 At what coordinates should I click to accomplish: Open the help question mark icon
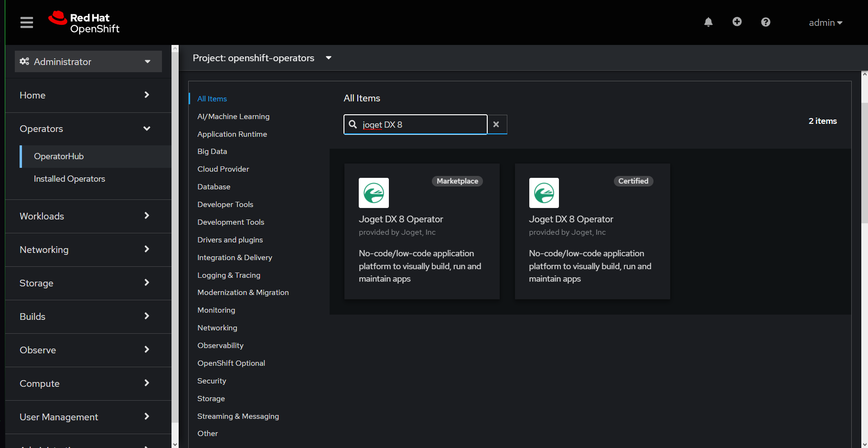point(766,22)
